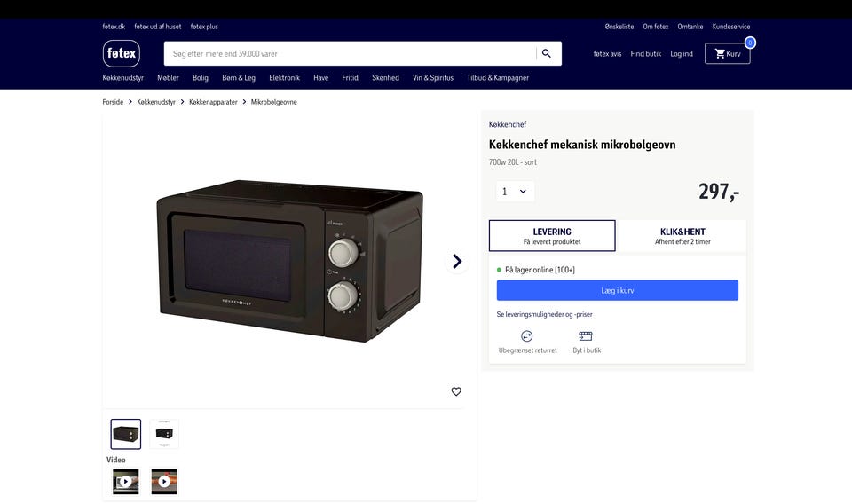Select the LEVERING delivery tab
852x504 pixels.
(552, 236)
